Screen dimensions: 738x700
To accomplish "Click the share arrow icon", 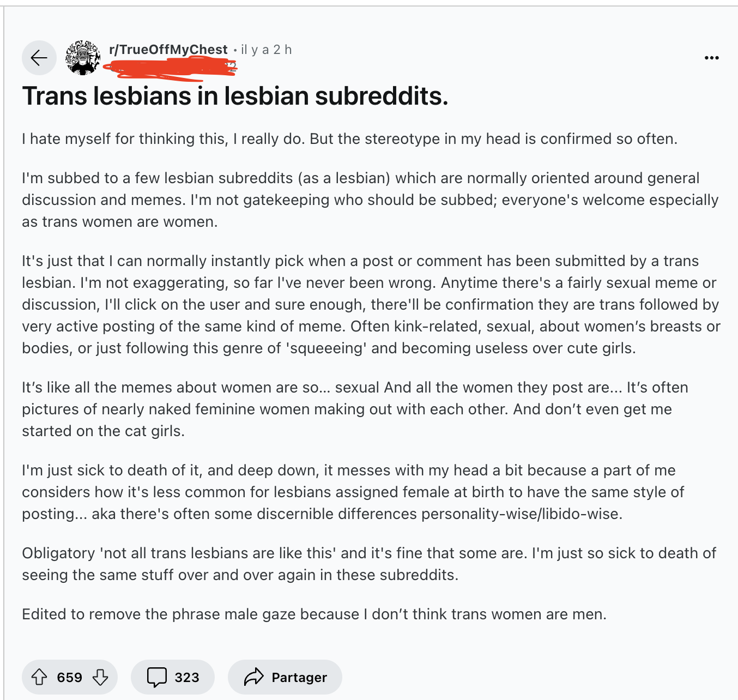I will pos(254,677).
